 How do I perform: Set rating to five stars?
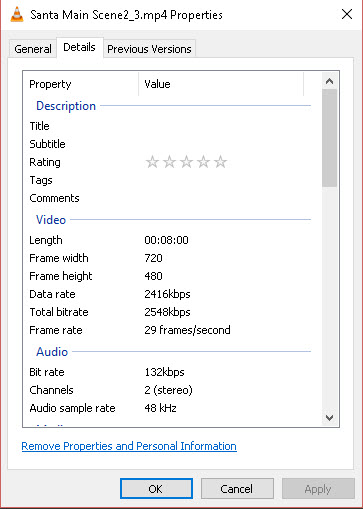click(220, 162)
